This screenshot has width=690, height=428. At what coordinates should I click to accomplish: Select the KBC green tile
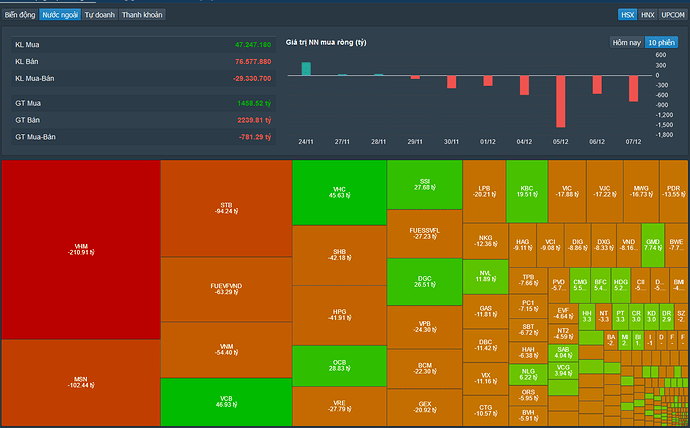click(x=527, y=191)
